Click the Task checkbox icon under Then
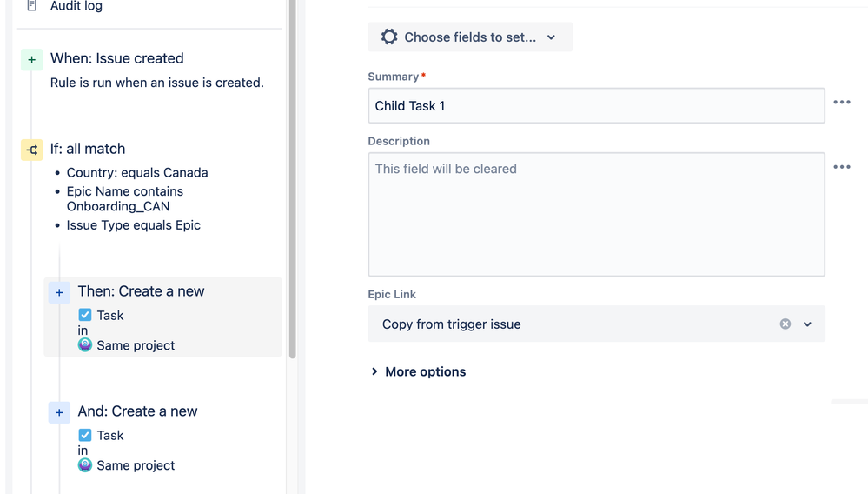 click(85, 316)
